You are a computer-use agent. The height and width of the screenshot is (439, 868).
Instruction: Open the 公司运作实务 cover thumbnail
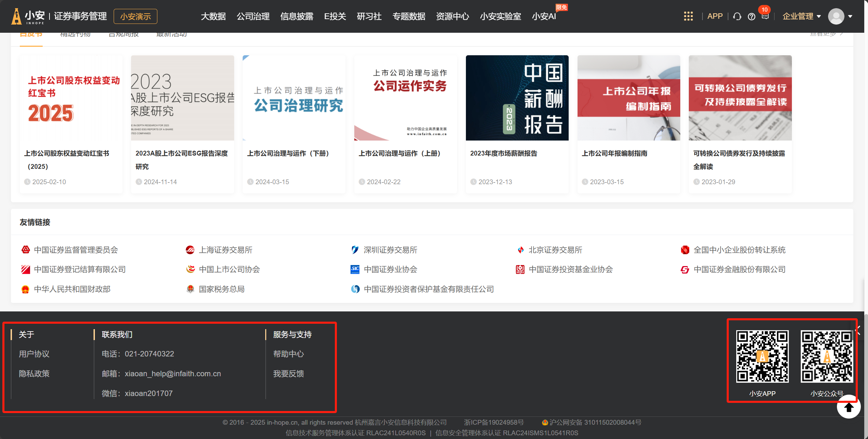(x=405, y=98)
